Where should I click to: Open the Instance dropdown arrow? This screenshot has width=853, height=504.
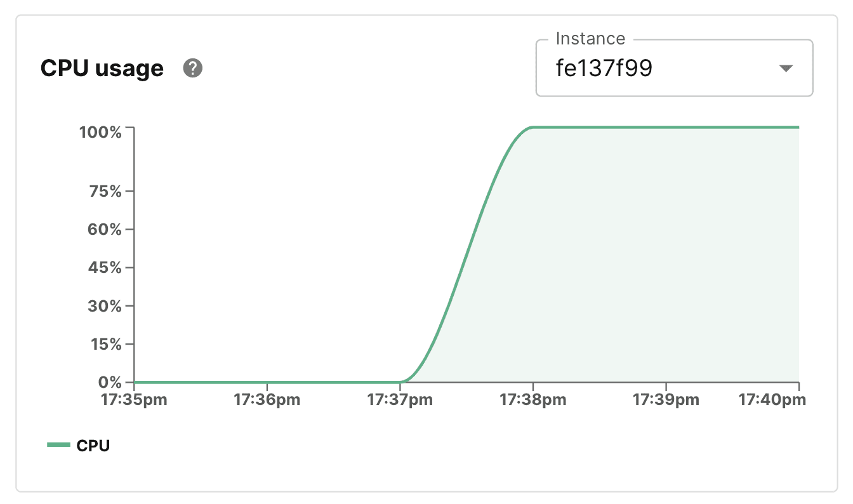[x=786, y=68]
